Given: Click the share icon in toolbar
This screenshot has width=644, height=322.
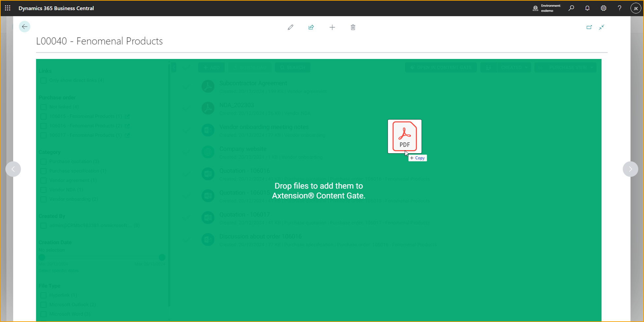Looking at the screenshot, I should (x=311, y=27).
